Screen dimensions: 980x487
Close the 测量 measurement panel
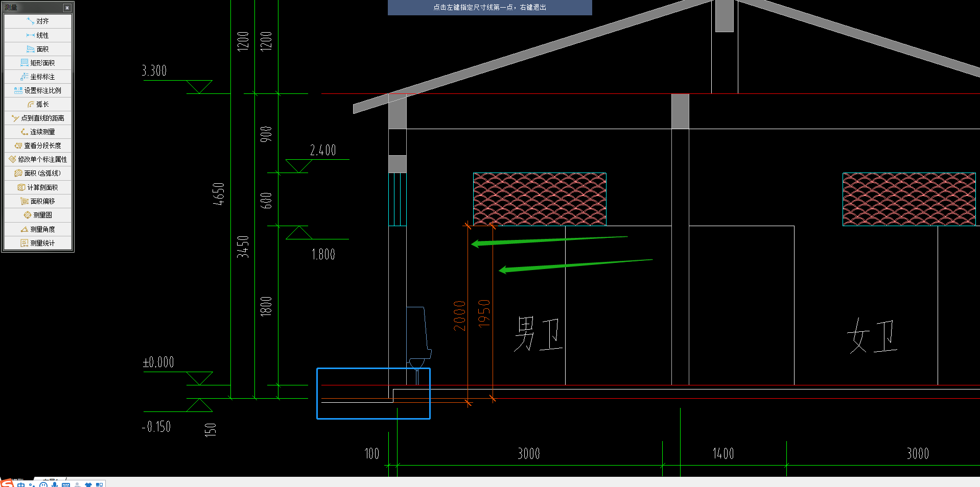(x=67, y=8)
